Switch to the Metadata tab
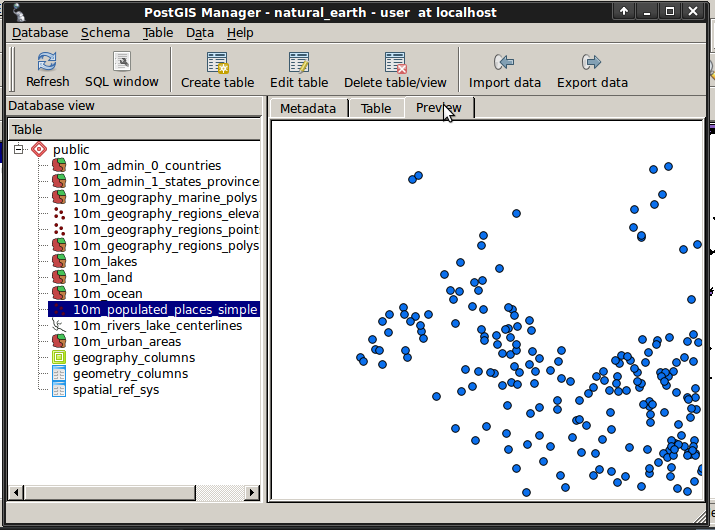 point(308,109)
